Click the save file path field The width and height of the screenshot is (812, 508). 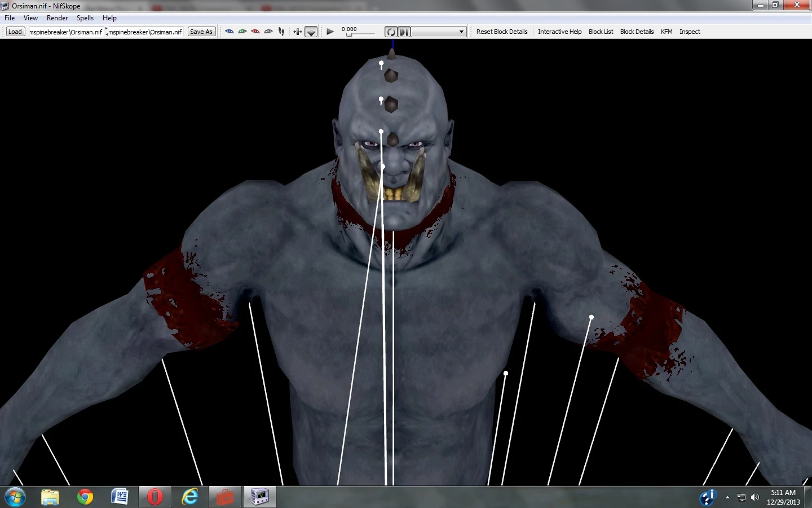click(x=145, y=32)
